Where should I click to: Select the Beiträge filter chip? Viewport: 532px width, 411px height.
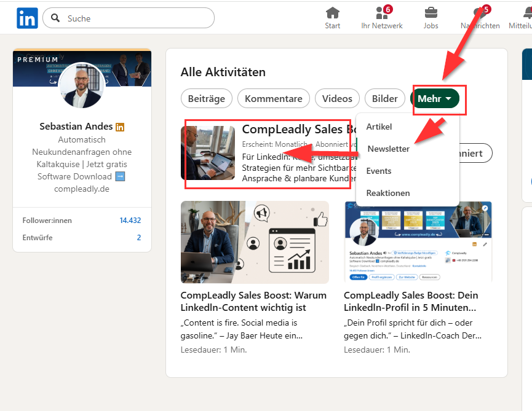[207, 99]
